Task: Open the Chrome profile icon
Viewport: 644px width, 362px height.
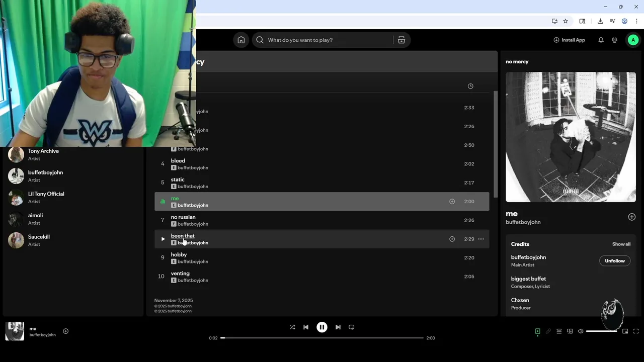Action: pos(624,21)
